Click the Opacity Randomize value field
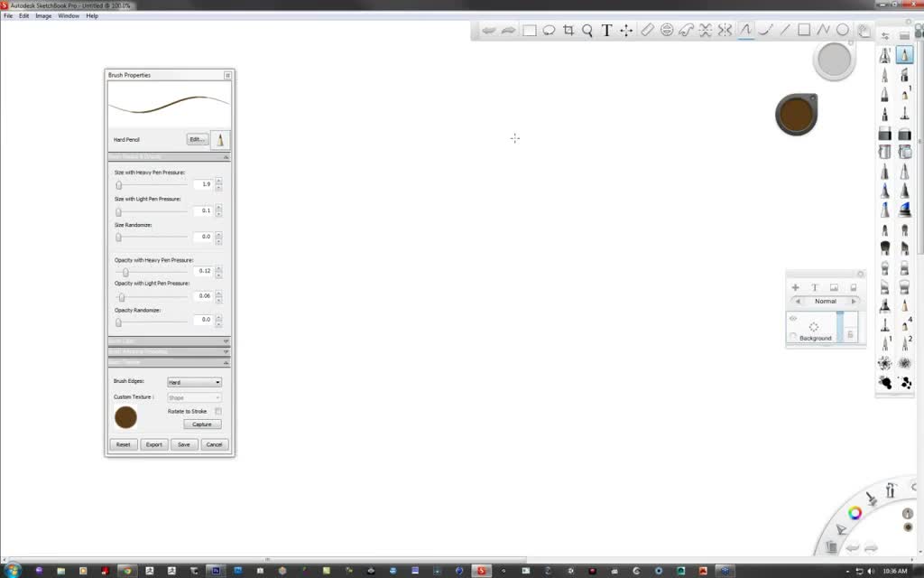Screen dimensions: 924x578 click(x=203, y=320)
